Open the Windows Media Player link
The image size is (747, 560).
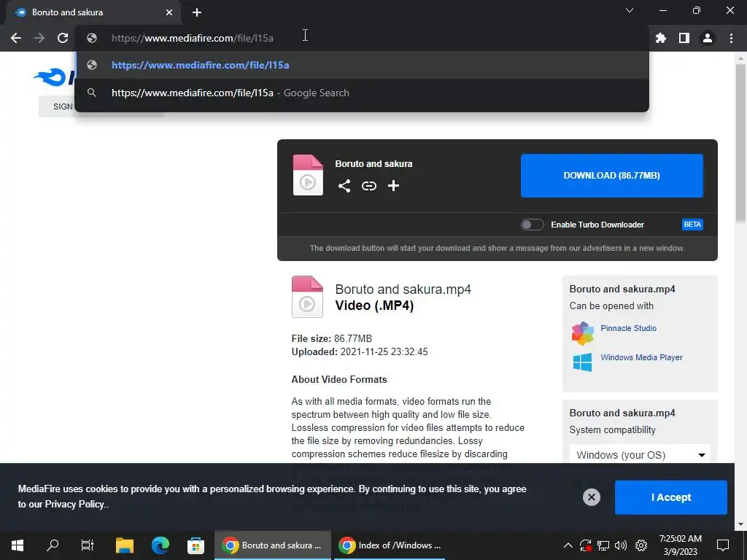[641, 357]
